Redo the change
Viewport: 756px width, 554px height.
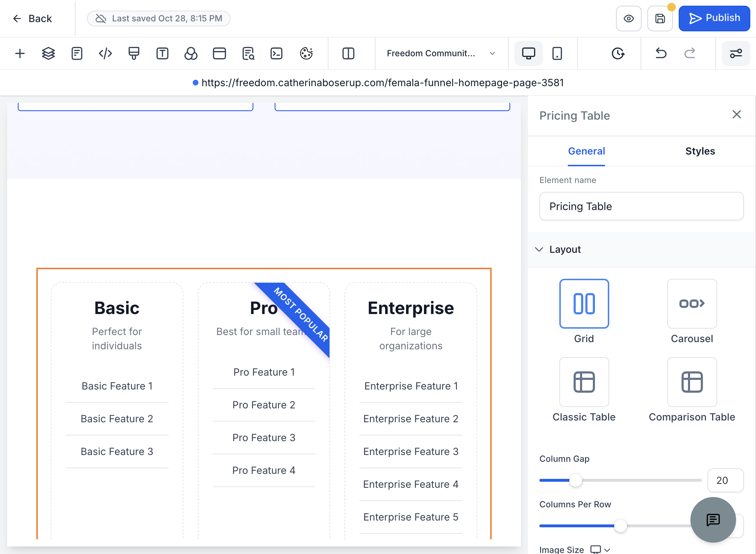tap(690, 53)
